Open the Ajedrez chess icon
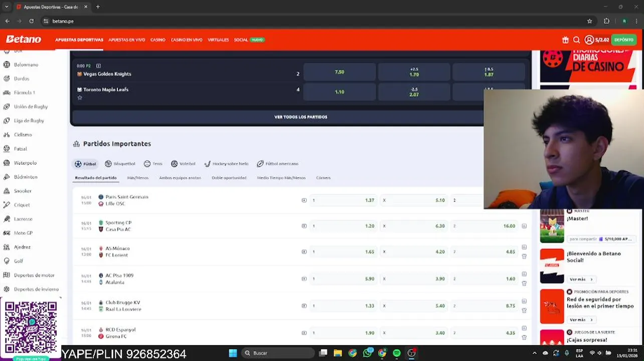644x361 pixels. pyautogui.click(x=7, y=247)
